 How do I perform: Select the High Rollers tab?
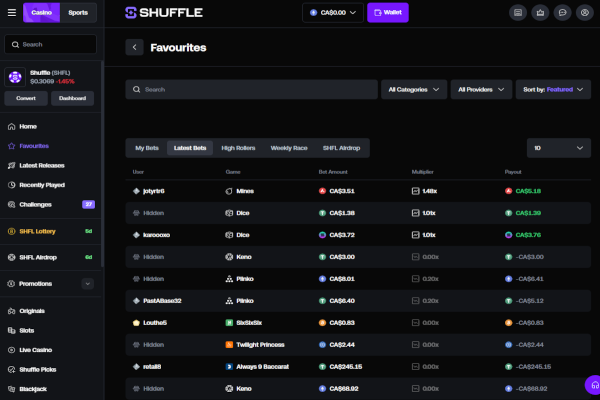click(x=238, y=148)
